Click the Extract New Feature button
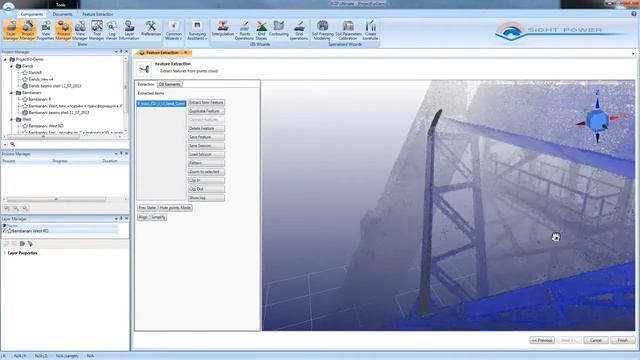The image size is (640, 360). coord(206,102)
